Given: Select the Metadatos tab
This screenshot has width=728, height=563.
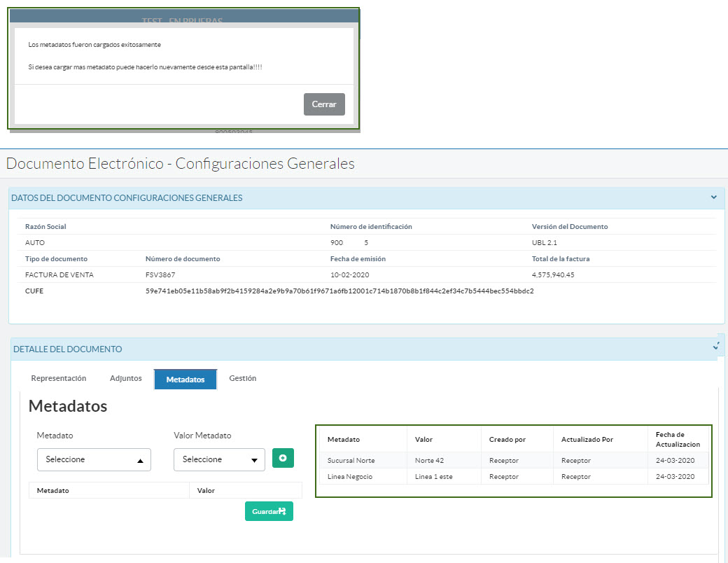Looking at the screenshot, I should pyautogui.click(x=185, y=380).
